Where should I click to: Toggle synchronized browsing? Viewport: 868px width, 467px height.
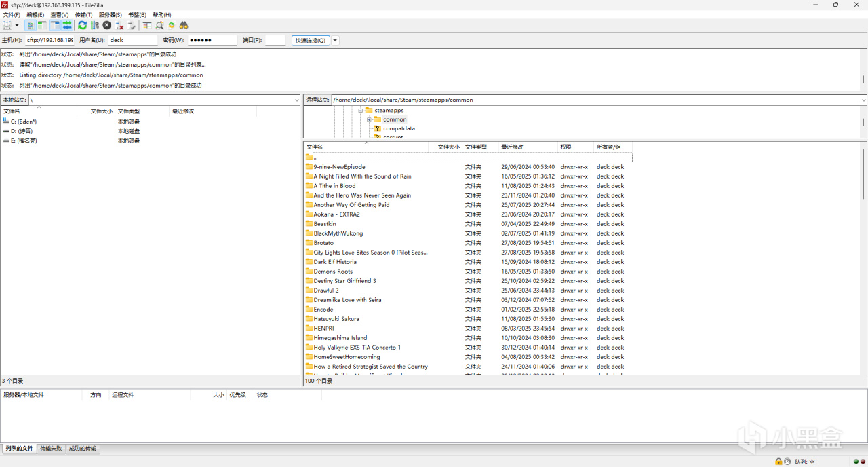(x=172, y=25)
